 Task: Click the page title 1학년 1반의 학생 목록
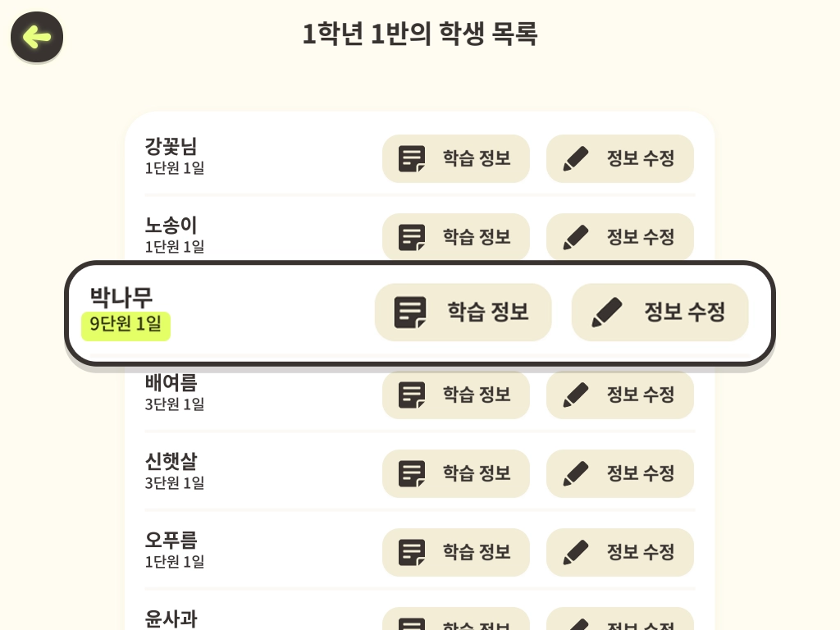point(420,34)
